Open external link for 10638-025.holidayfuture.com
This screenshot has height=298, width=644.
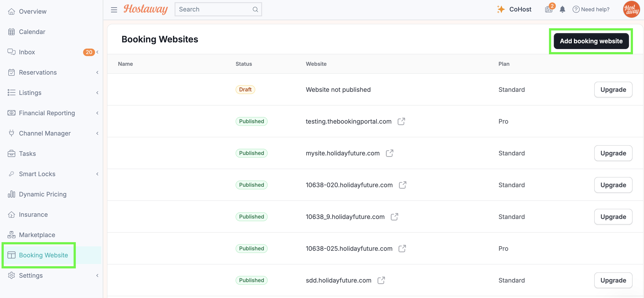402,249
